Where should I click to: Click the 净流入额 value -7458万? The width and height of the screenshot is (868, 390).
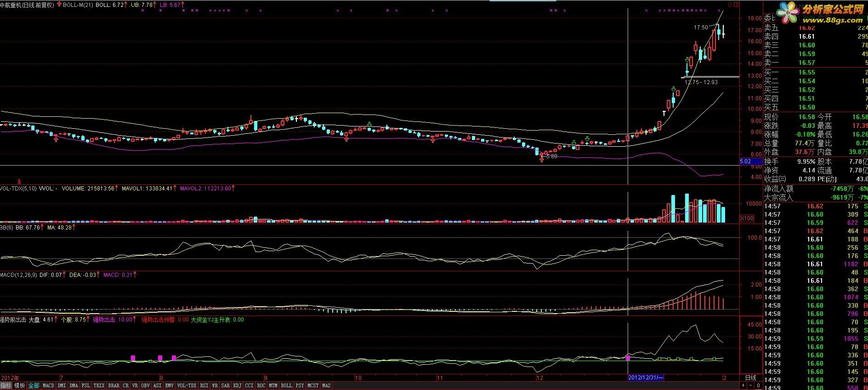842,189
